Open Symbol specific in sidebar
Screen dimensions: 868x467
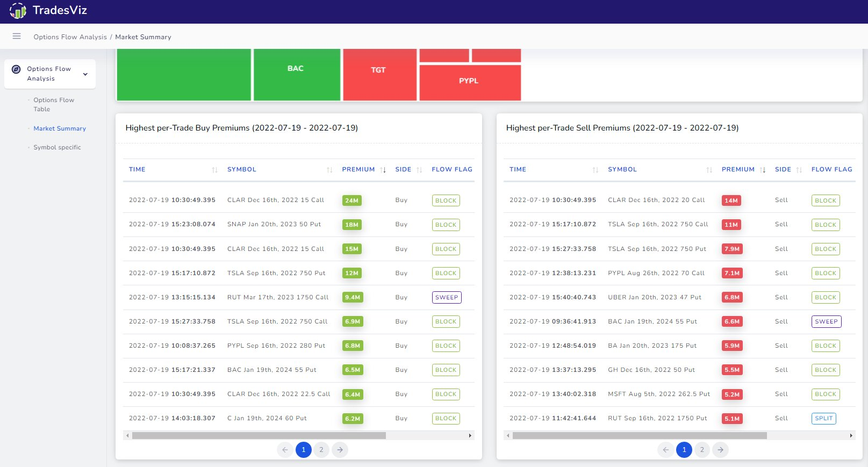57,147
